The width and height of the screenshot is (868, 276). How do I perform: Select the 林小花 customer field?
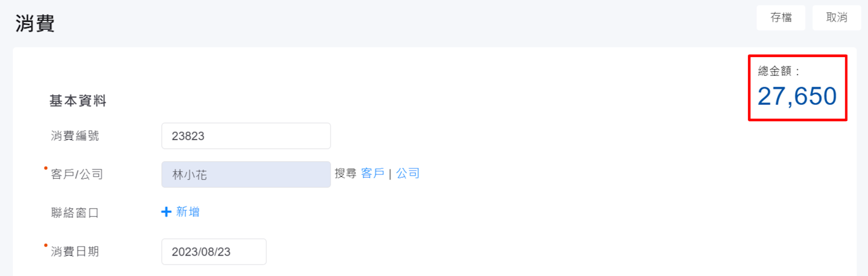click(x=245, y=174)
